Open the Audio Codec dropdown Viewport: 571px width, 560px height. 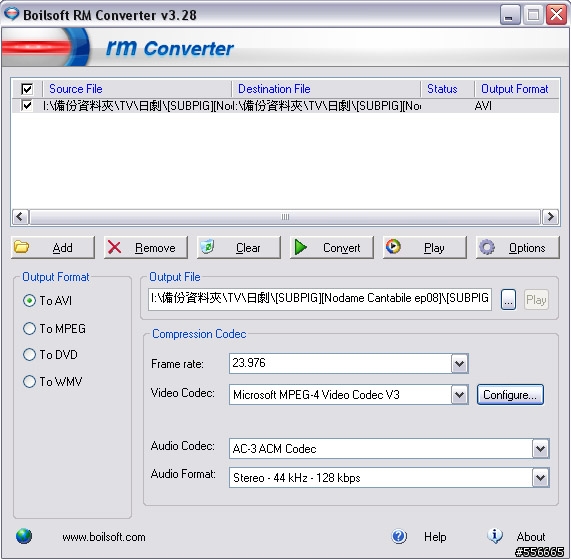(540, 449)
